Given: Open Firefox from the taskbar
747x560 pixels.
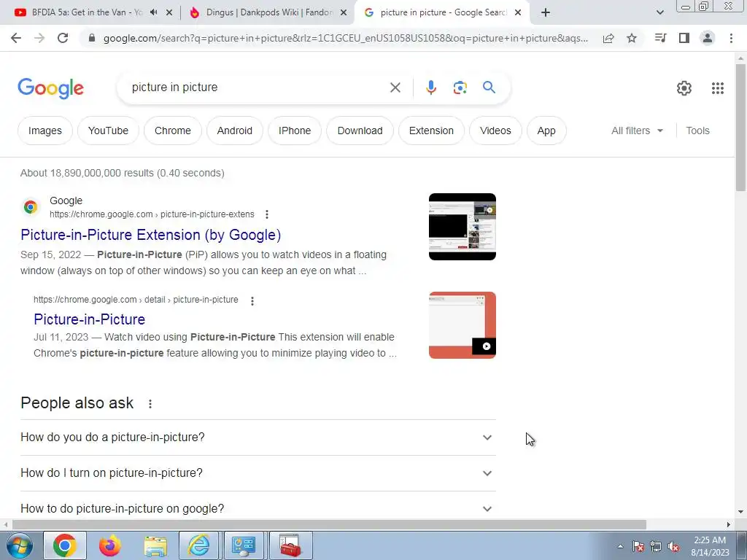Looking at the screenshot, I should (x=110, y=545).
